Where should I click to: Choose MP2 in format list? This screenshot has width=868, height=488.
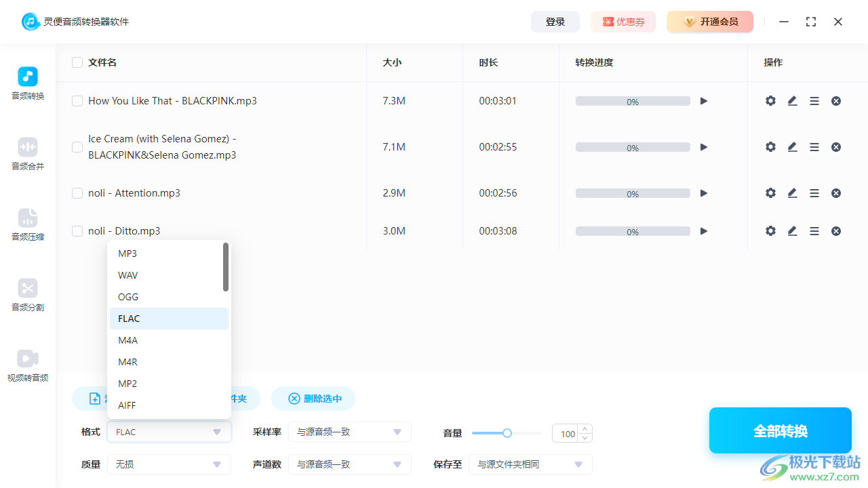point(169,384)
